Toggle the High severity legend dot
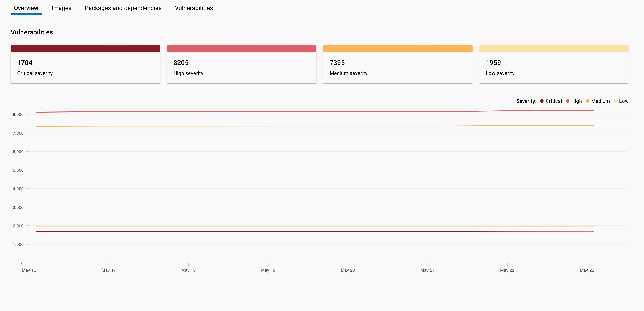This screenshot has height=311, width=644. tap(568, 101)
